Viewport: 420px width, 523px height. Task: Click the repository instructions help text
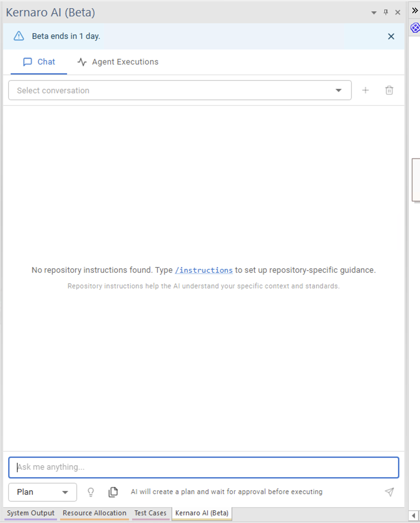click(x=204, y=286)
